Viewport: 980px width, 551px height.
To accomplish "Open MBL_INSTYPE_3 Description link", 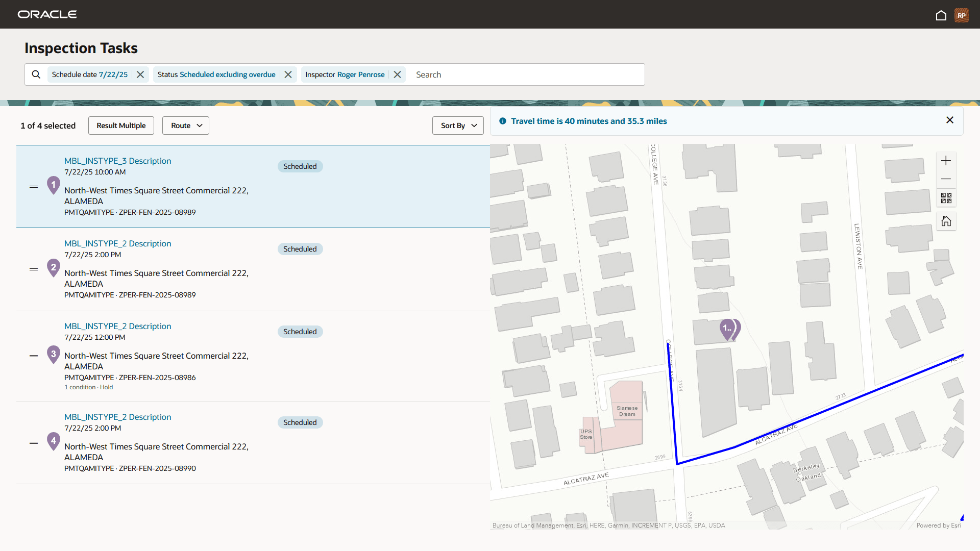I will [x=117, y=161].
